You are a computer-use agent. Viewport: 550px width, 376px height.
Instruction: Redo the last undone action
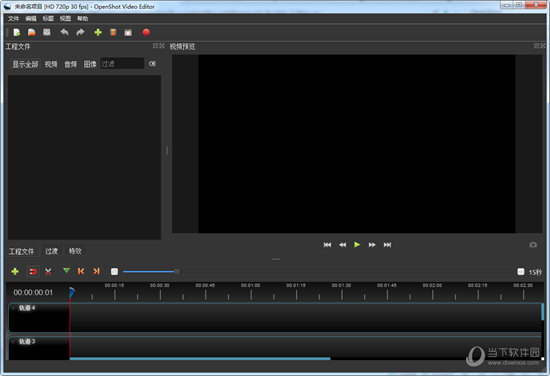point(80,33)
